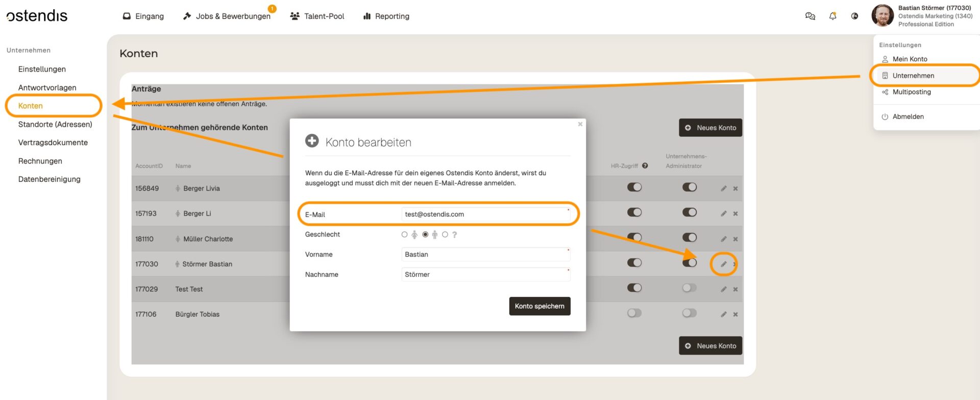The height and width of the screenshot is (400, 980).
Task: Open Jobs & Bewerbungen in the top navigation
Action: pos(227,16)
